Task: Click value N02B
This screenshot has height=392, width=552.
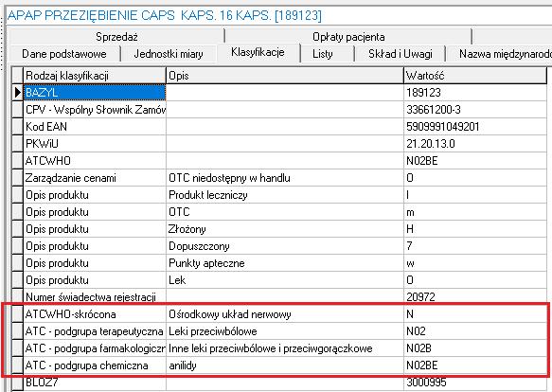Action: click(x=475, y=348)
